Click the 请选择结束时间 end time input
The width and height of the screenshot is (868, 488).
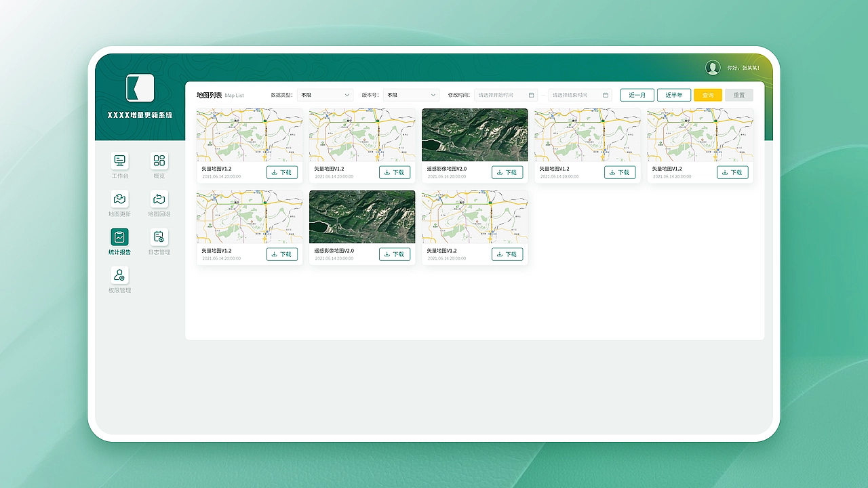click(x=580, y=95)
